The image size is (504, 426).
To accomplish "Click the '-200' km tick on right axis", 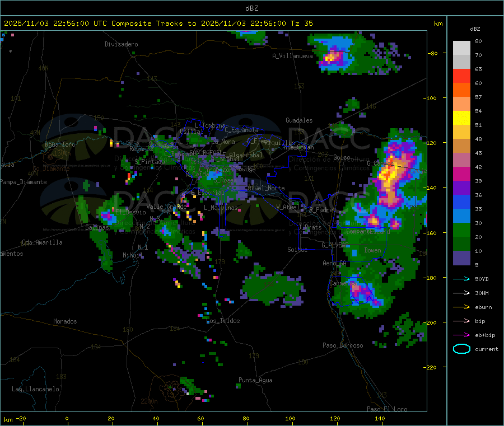I will [430, 322].
